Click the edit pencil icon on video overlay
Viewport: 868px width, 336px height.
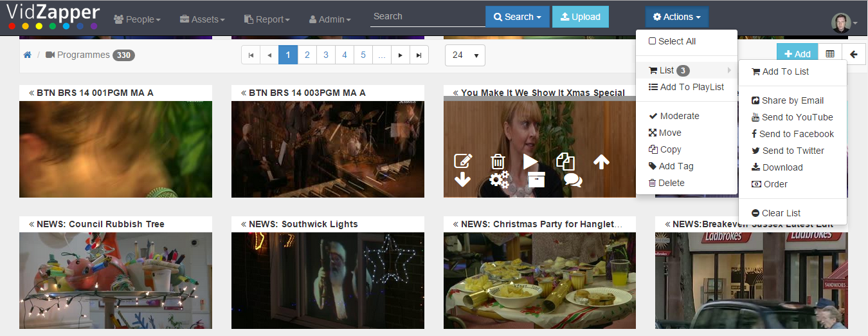pos(463,161)
